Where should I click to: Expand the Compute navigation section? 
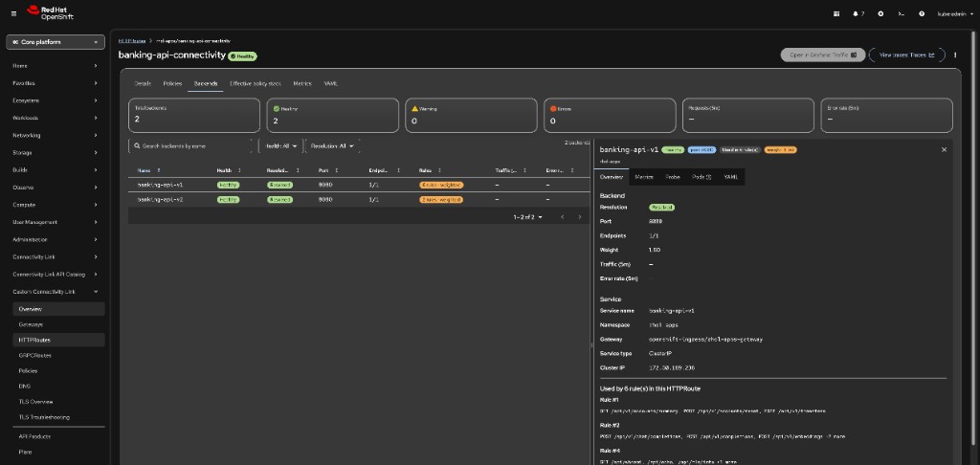click(55, 205)
